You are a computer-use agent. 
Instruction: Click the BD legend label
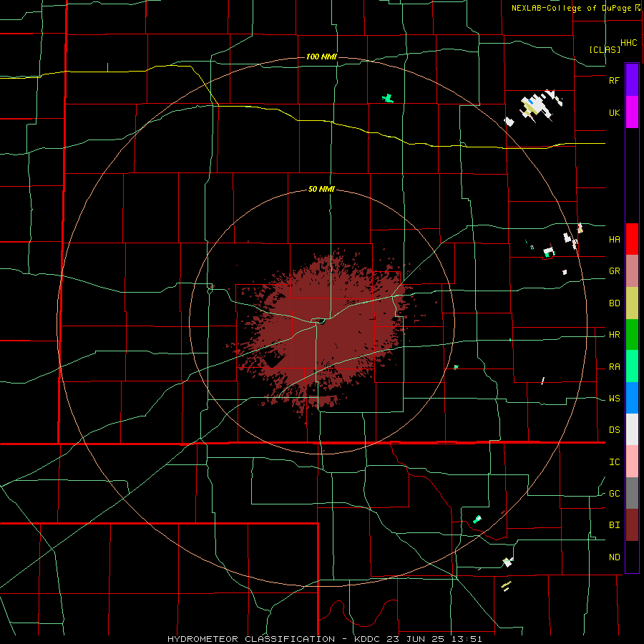tap(614, 303)
